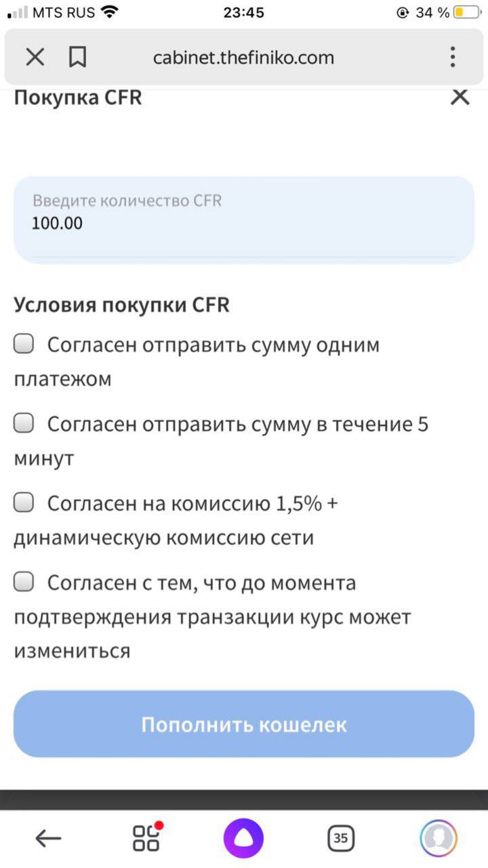Go back with the arrow icon
488x868 pixels.
click(48, 839)
